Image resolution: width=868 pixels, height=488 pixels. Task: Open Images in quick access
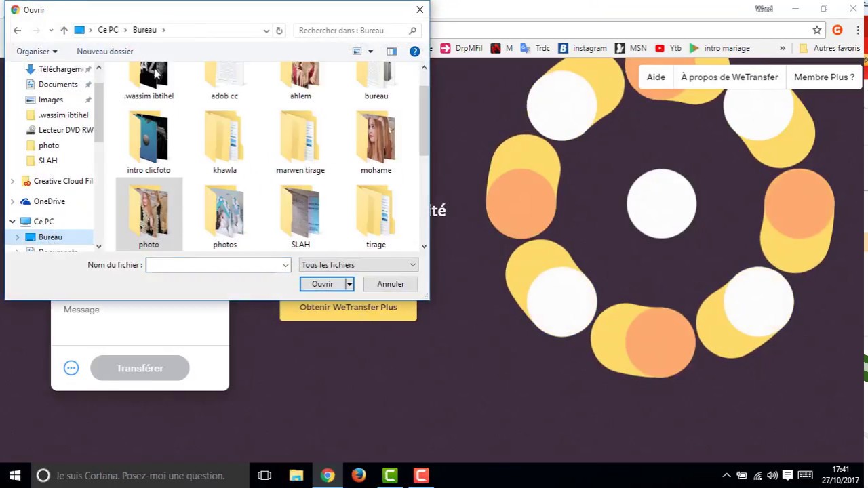coord(50,100)
